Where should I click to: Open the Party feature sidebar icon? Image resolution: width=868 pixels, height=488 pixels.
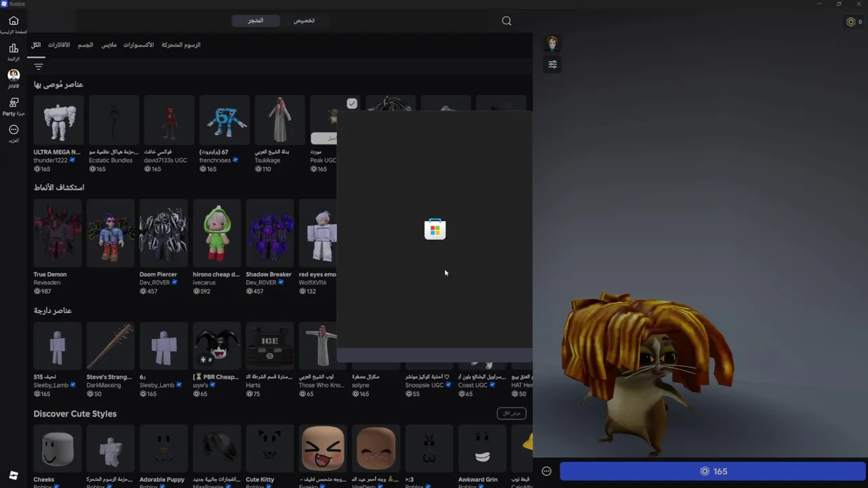(14, 102)
